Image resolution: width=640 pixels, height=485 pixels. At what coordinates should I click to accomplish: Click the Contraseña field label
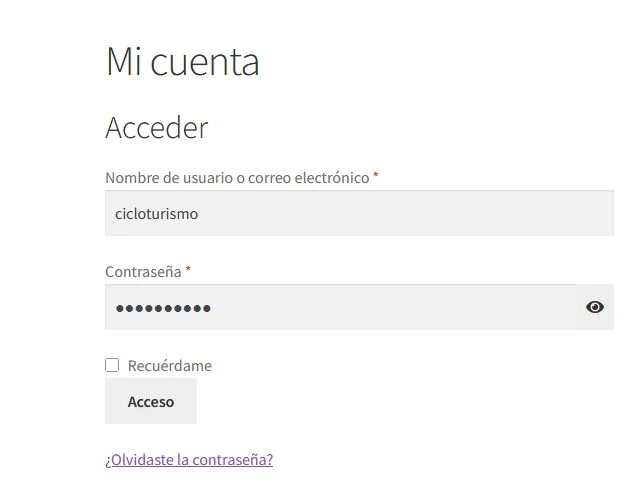pos(143,272)
